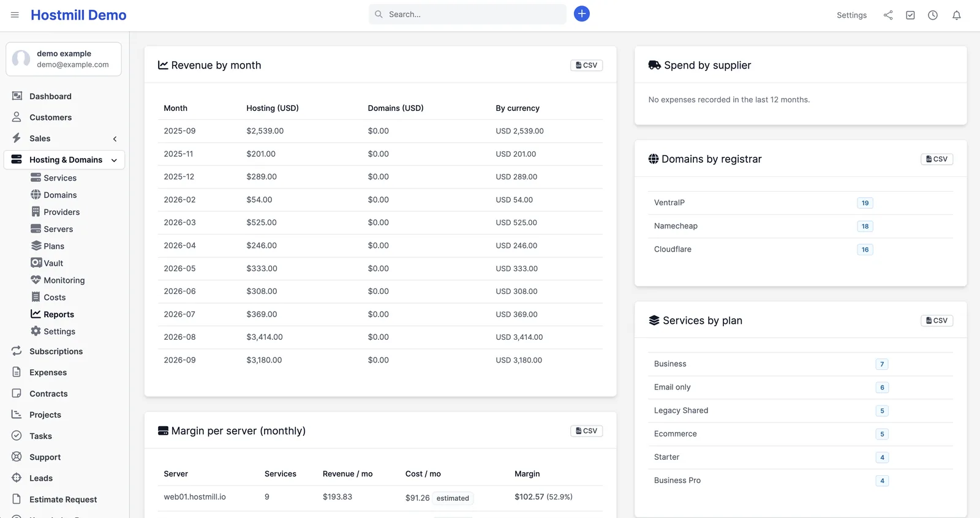Click the Monitoring heartbeat icon
This screenshot has width=980, height=518.
click(x=36, y=280)
